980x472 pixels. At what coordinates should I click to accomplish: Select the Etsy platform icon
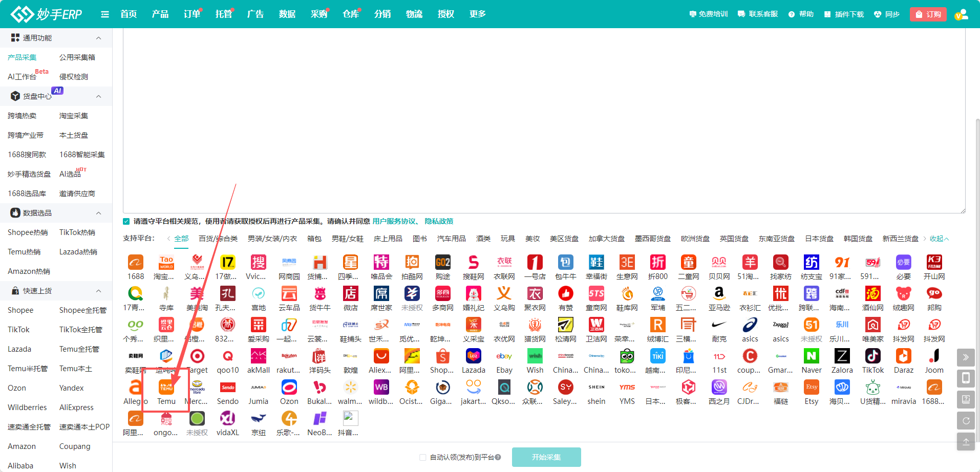coord(812,388)
